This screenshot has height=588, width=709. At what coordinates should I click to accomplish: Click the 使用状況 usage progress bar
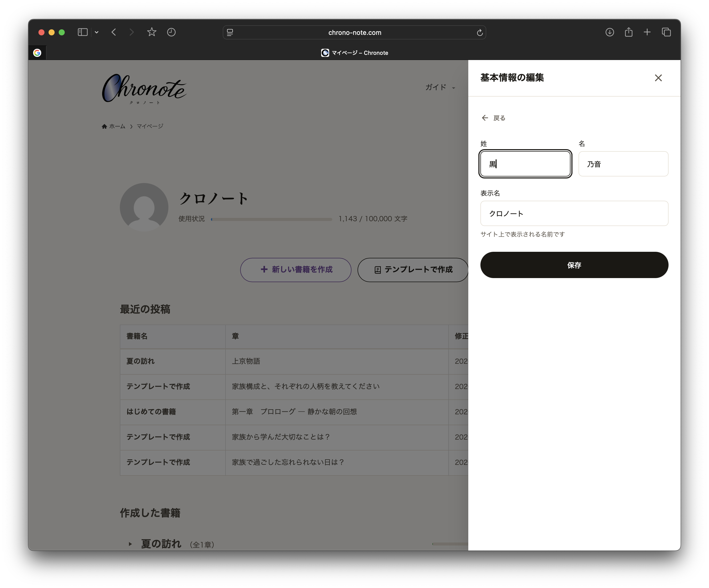(x=272, y=219)
